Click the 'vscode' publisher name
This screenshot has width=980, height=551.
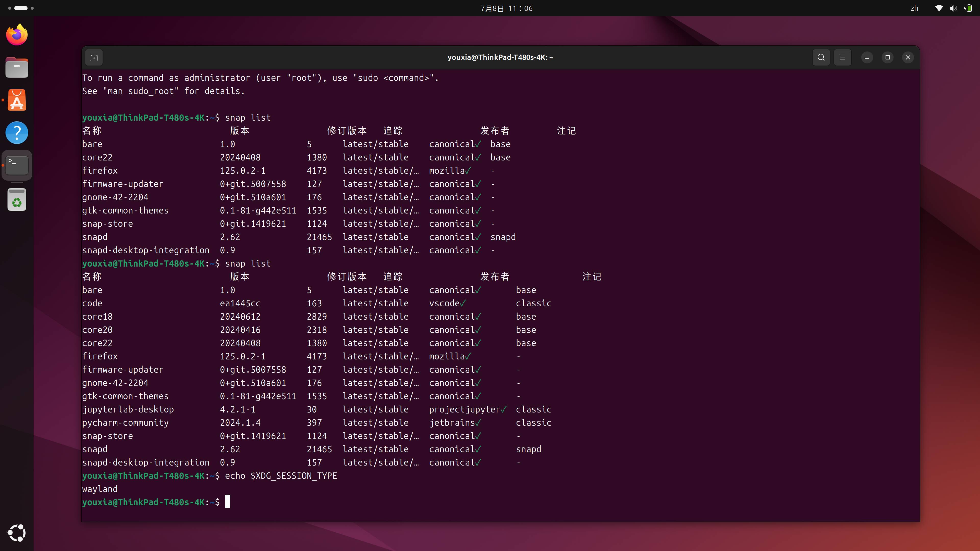pyautogui.click(x=444, y=304)
